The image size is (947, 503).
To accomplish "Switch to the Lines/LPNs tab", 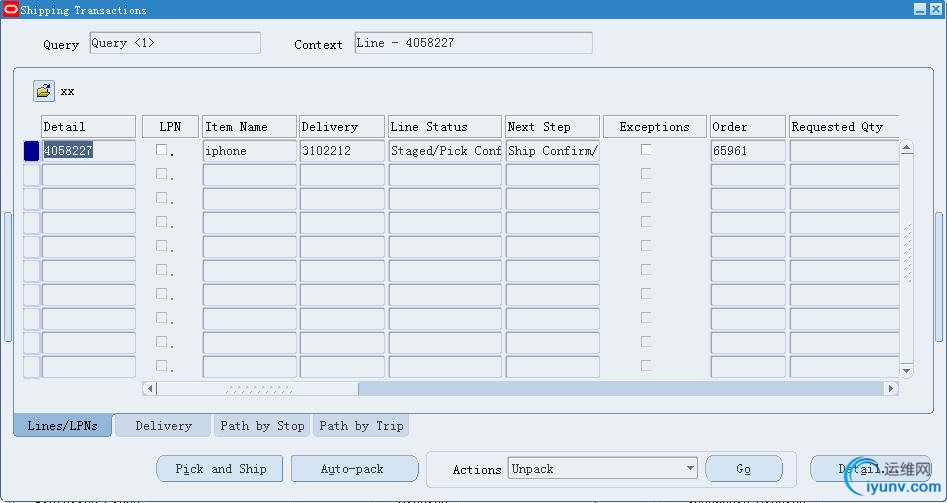I will click(x=62, y=426).
